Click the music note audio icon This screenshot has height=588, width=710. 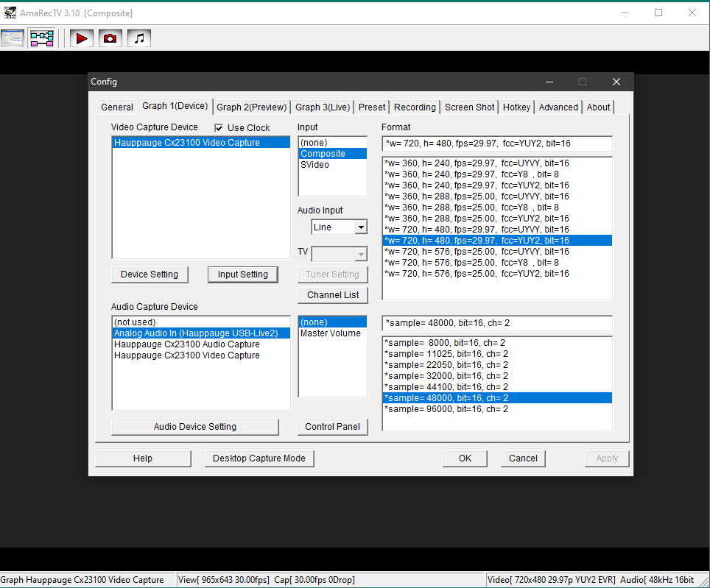coord(139,38)
